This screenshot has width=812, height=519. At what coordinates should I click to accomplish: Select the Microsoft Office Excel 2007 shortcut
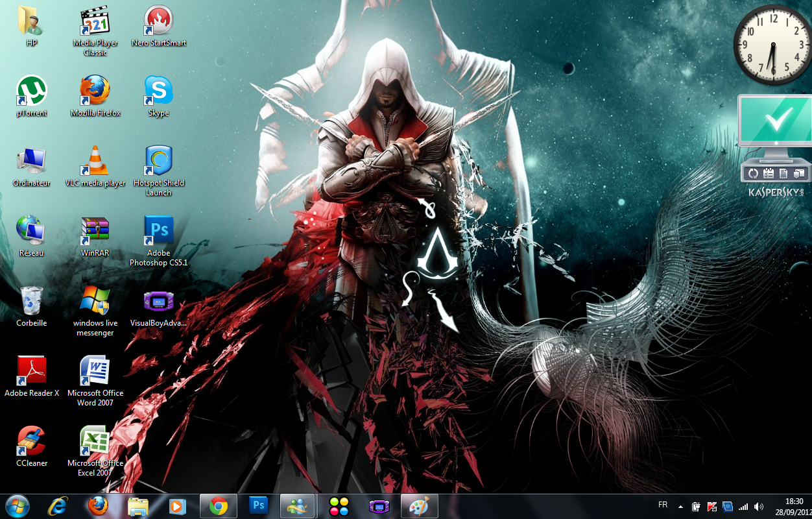click(95, 452)
